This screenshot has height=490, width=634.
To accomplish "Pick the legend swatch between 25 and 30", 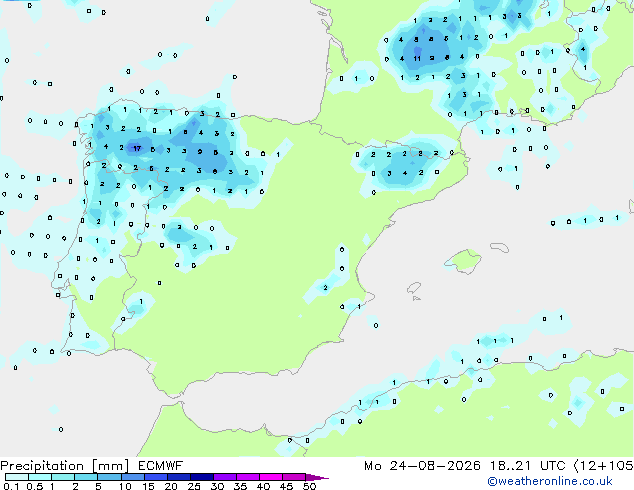I will point(202,477).
